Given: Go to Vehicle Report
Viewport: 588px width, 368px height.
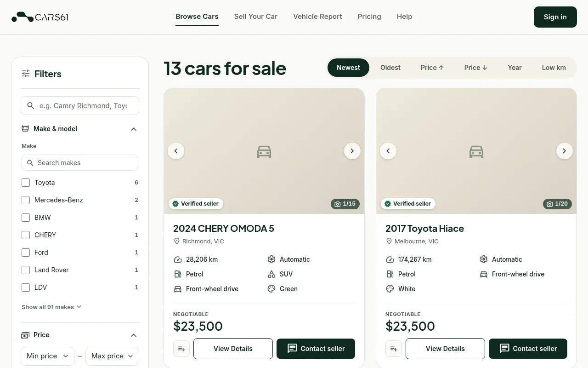Looking at the screenshot, I should pyautogui.click(x=317, y=17).
